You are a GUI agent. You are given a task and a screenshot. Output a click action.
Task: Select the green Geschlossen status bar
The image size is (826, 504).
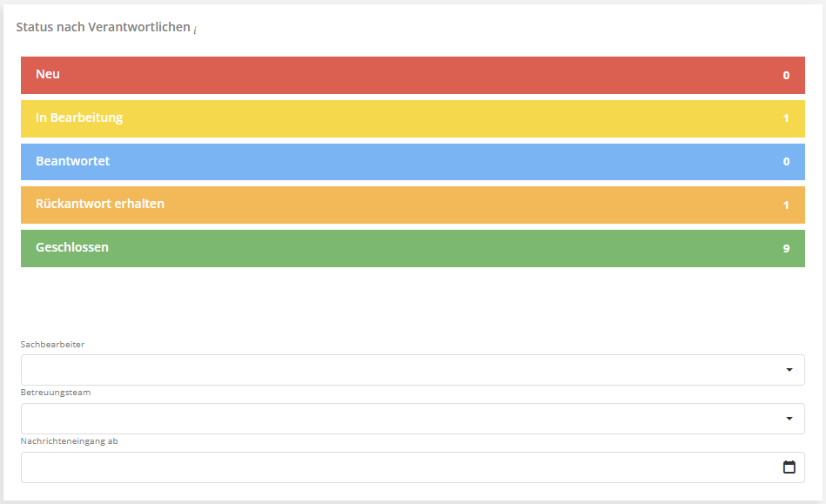413,248
